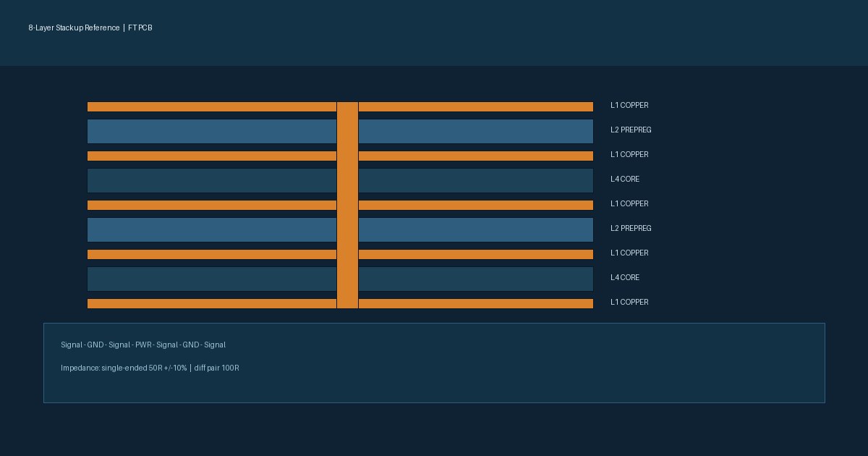Click the Impedance single-ended 50R note
This screenshot has width=868, height=456.
coord(150,368)
